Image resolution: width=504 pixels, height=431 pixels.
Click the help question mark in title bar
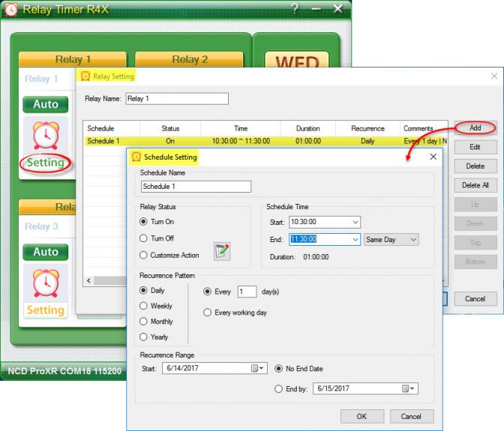coord(295,9)
